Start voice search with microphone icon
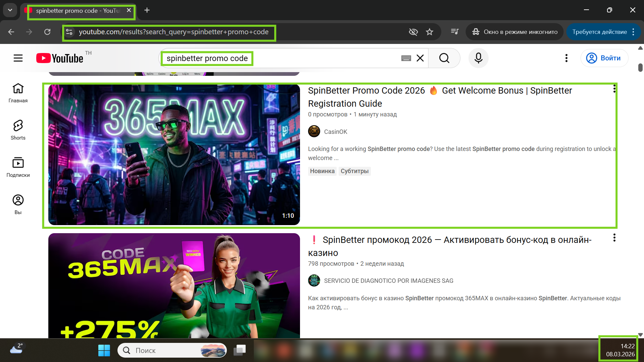Screen dimensions: 644x362 point(478,58)
